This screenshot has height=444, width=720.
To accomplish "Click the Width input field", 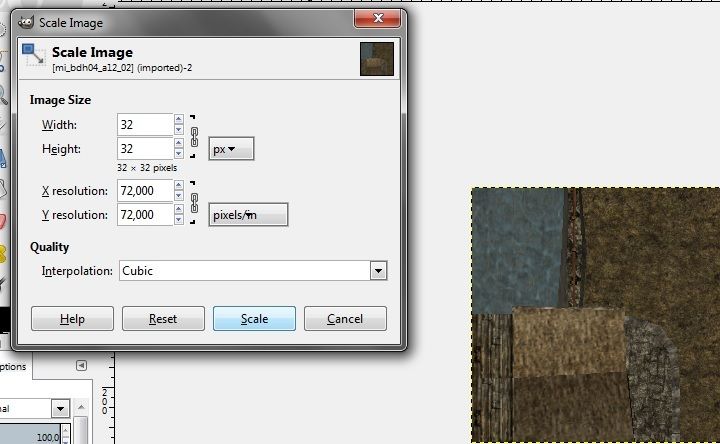I will 144,125.
